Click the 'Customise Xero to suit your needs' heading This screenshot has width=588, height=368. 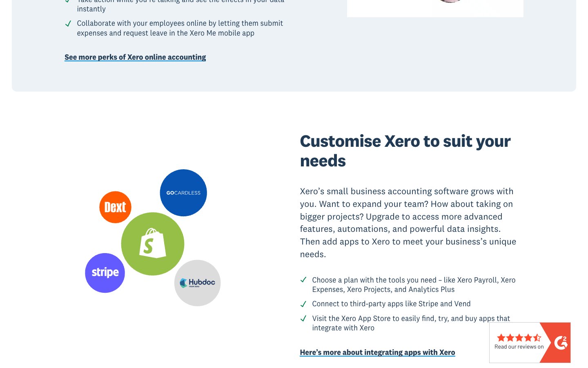405,151
